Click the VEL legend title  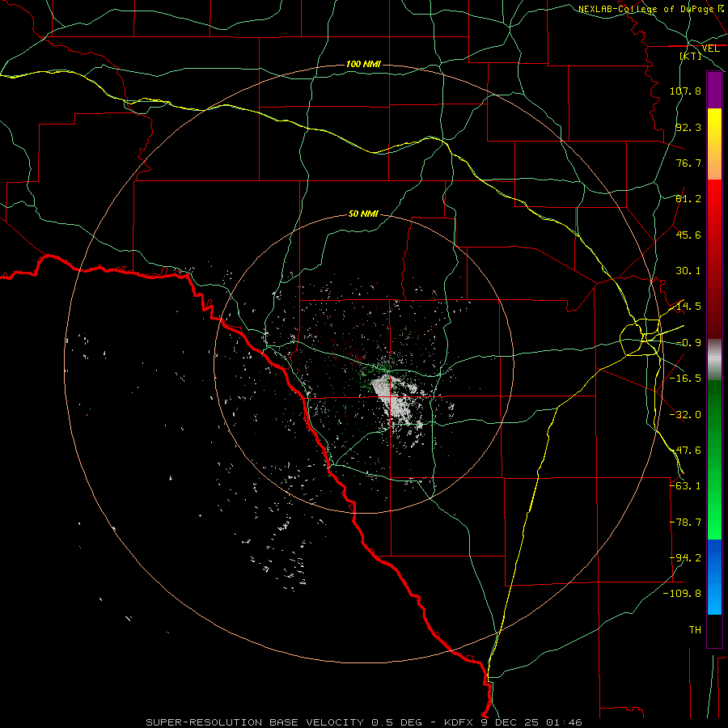point(710,49)
